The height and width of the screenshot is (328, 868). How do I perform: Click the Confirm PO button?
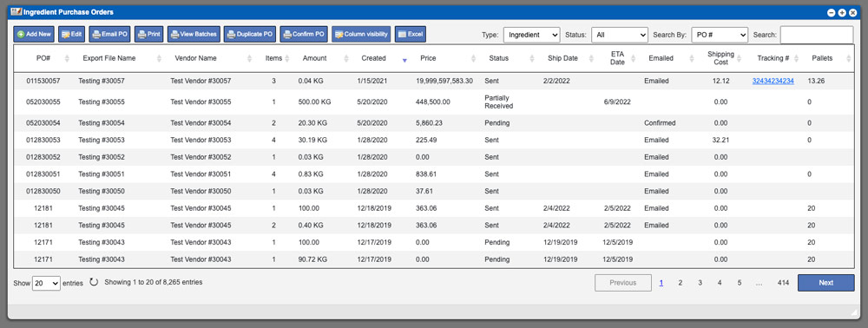pyautogui.click(x=303, y=35)
